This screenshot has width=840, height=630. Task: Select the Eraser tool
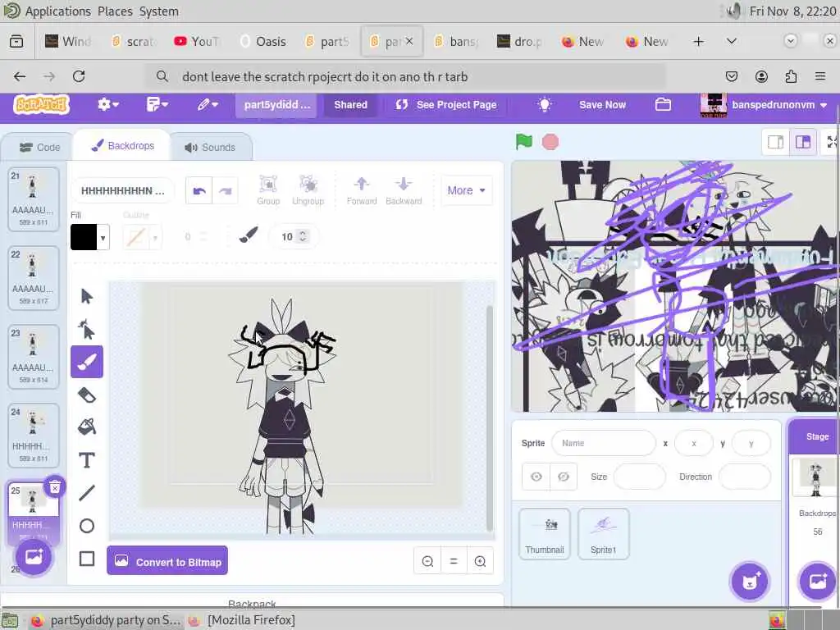pos(87,395)
